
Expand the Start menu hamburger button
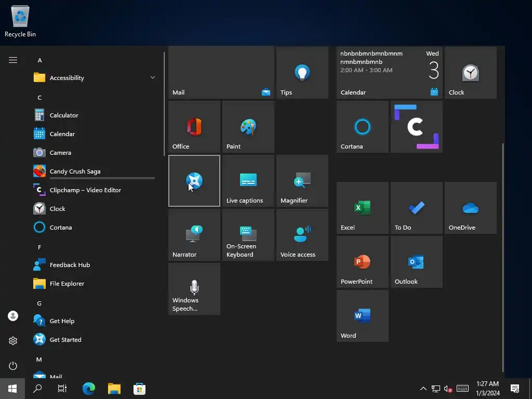click(x=13, y=60)
